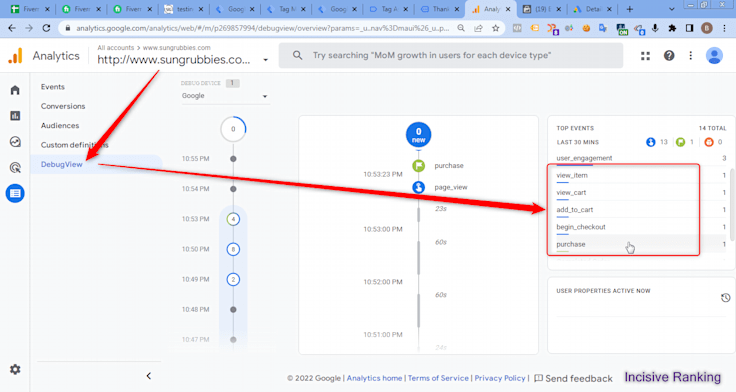Click the Analytics search field
Viewport: 736px width, 392px height.
pyautogui.click(x=451, y=55)
